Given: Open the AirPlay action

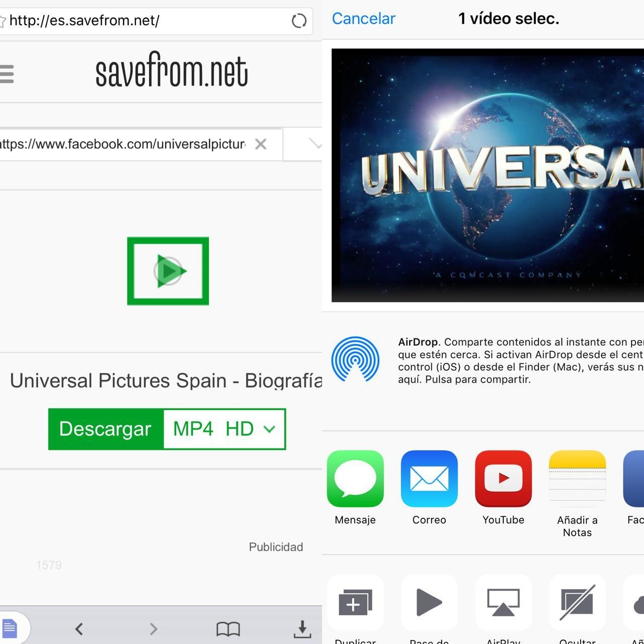Looking at the screenshot, I should coord(503,603).
